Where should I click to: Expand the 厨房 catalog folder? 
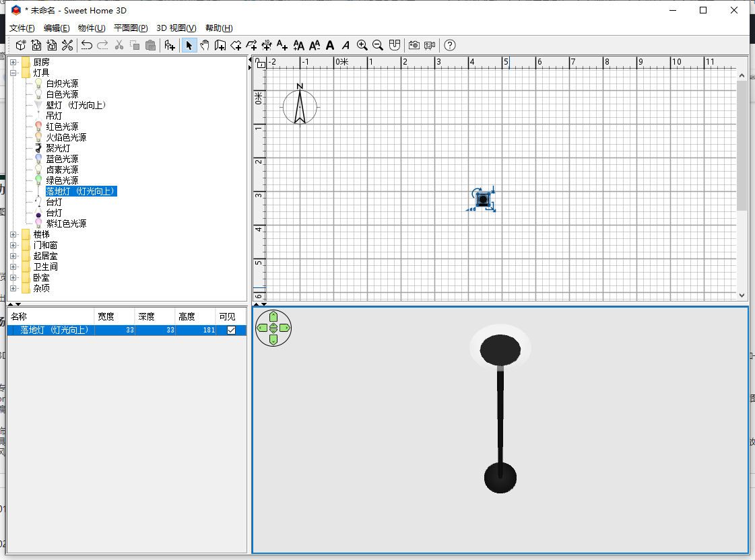pyautogui.click(x=13, y=62)
